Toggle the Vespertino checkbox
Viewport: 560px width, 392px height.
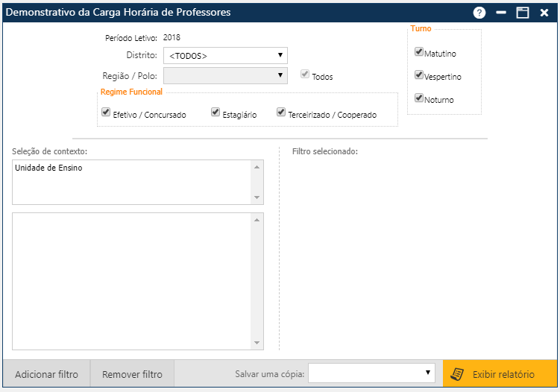(419, 75)
